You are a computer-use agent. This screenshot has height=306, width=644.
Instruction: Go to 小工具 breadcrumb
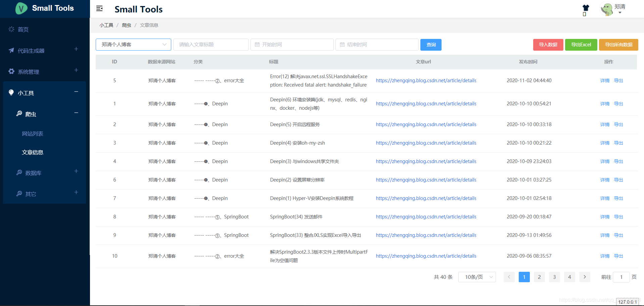pos(106,25)
